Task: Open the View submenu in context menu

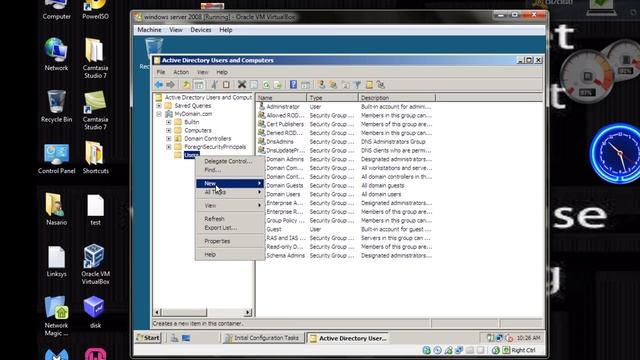Action: pos(230,205)
